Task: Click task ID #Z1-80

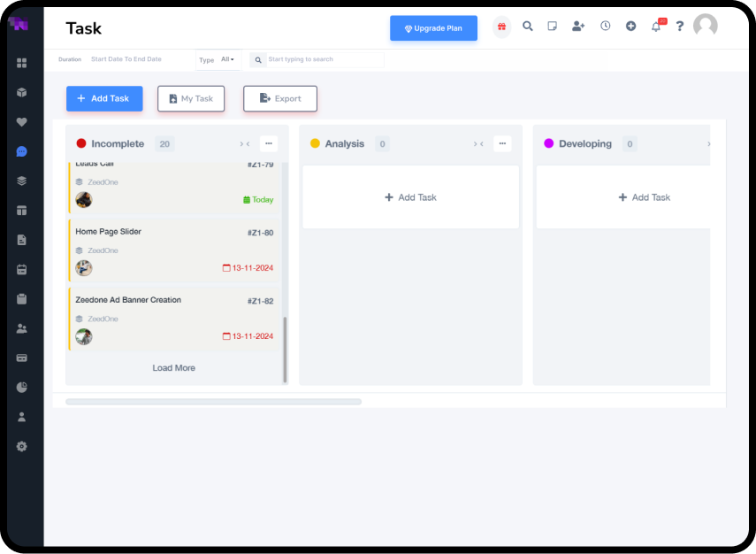Action: coord(260,233)
